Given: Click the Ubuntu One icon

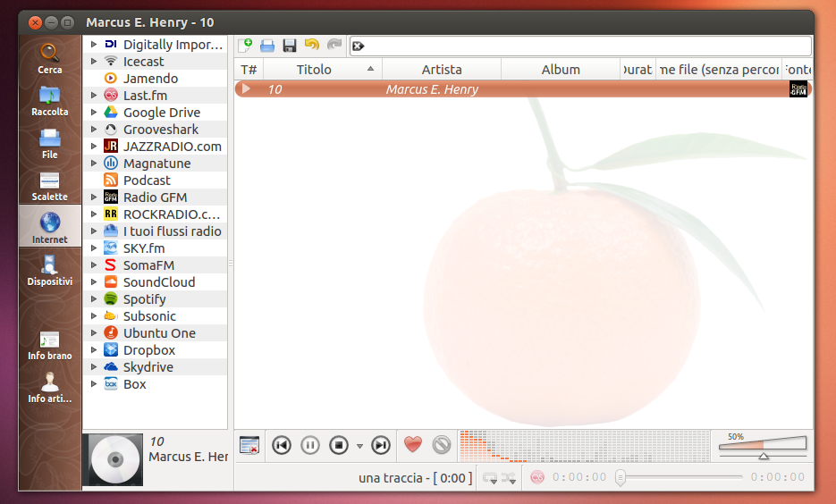Looking at the screenshot, I should pyautogui.click(x=110, y=333).
